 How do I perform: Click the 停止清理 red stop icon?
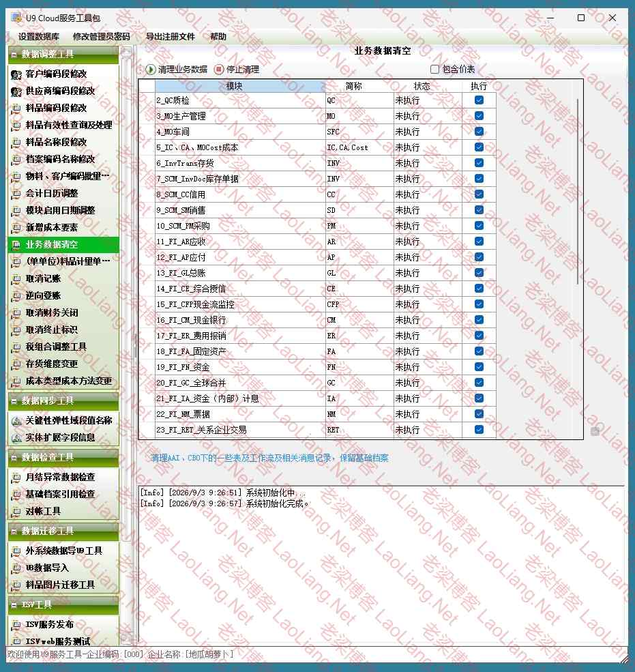[x=219, y=70]
